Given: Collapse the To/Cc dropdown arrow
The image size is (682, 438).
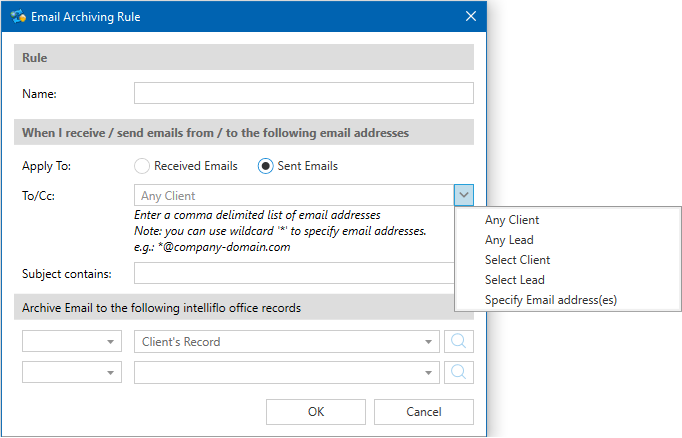Looking at the screenshot, I should point(463,195).
